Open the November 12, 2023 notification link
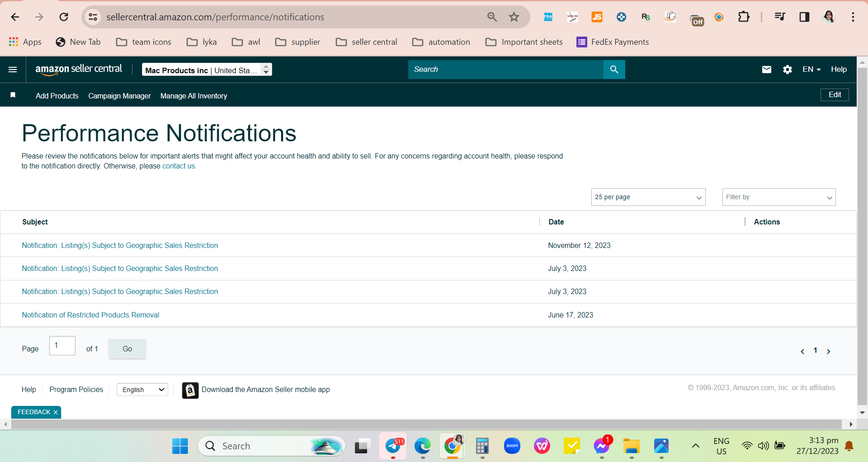The width and height of the screenshot is (868, 462). [x=120, y=245]
